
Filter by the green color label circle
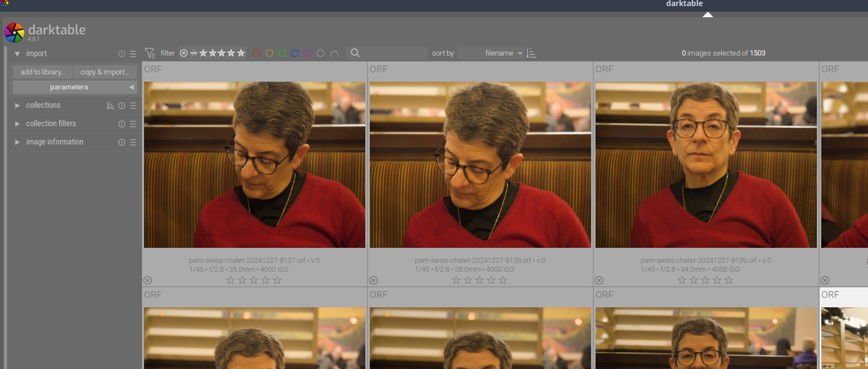click(282, 53)
